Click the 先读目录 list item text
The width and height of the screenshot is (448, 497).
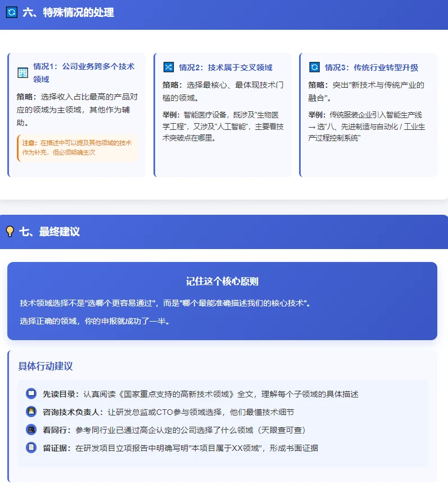(x=201, y=394)
